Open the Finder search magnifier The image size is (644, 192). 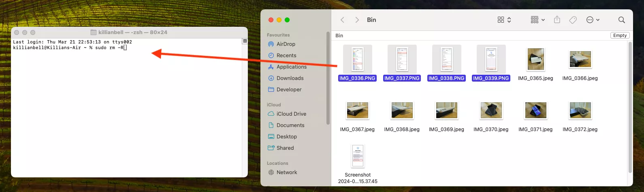point(621,20)
